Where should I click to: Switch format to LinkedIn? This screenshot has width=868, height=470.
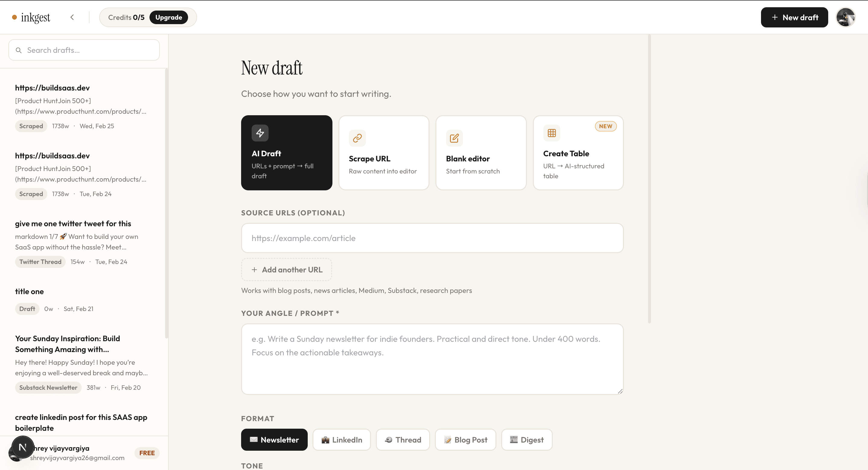point(341,440)
